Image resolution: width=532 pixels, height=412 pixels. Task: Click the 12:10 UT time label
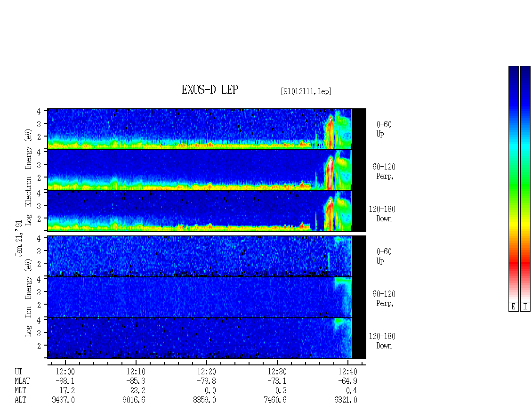click(136, 372)
